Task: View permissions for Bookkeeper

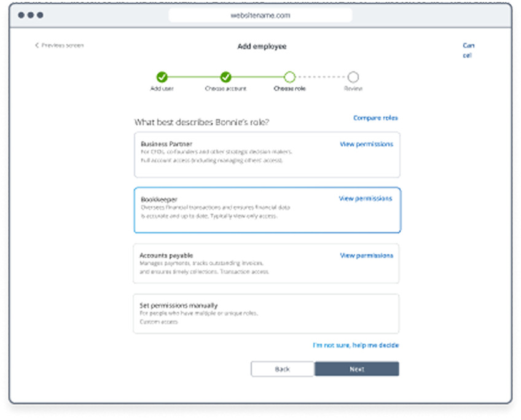Action: (366, 198)
